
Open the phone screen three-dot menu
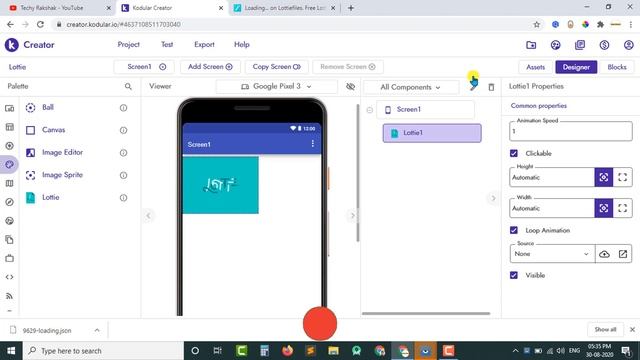(x=313, y=144)
